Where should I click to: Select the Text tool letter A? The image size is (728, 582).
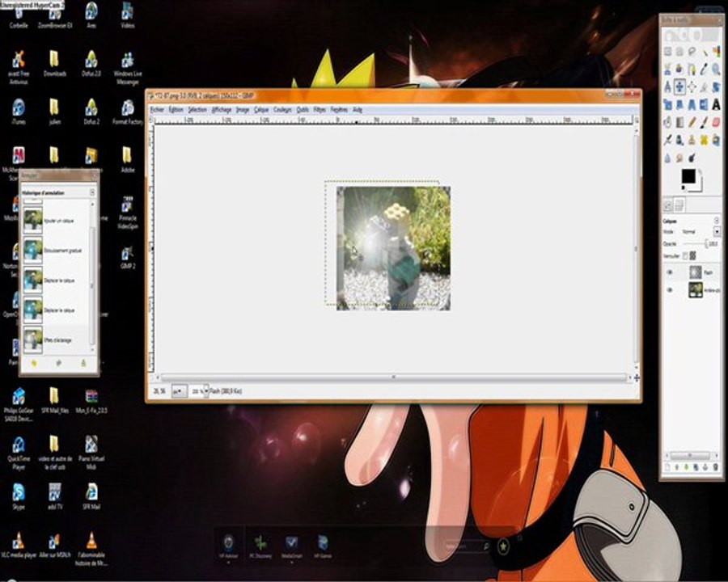pyautogui.click(x=717, y=104)
